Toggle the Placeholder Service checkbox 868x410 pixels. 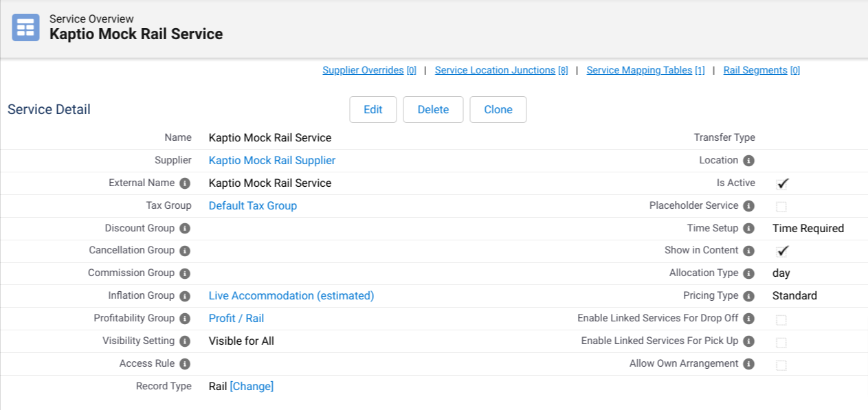tap(781, 207)
